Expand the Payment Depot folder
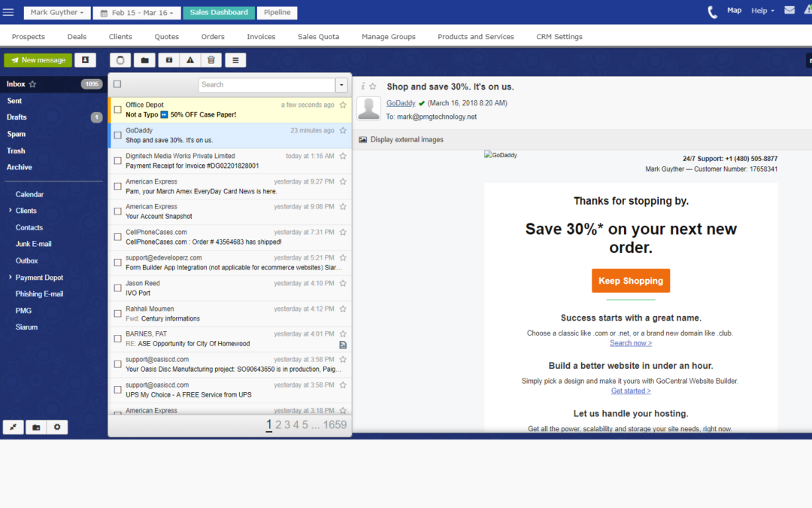Screen dimensions: 812x508 [x=10, y=278]
